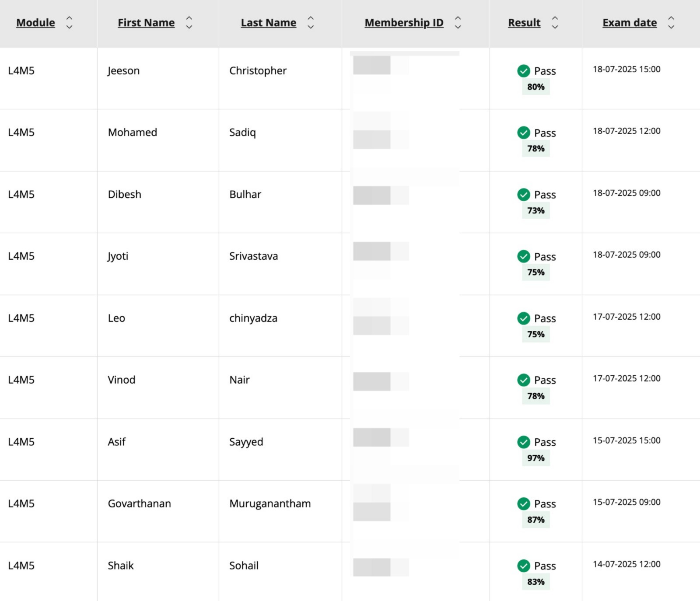The height and width of the screenshot is (601, 700).
Task: Click the Membership ID header link
Action: tap(404, 22)
